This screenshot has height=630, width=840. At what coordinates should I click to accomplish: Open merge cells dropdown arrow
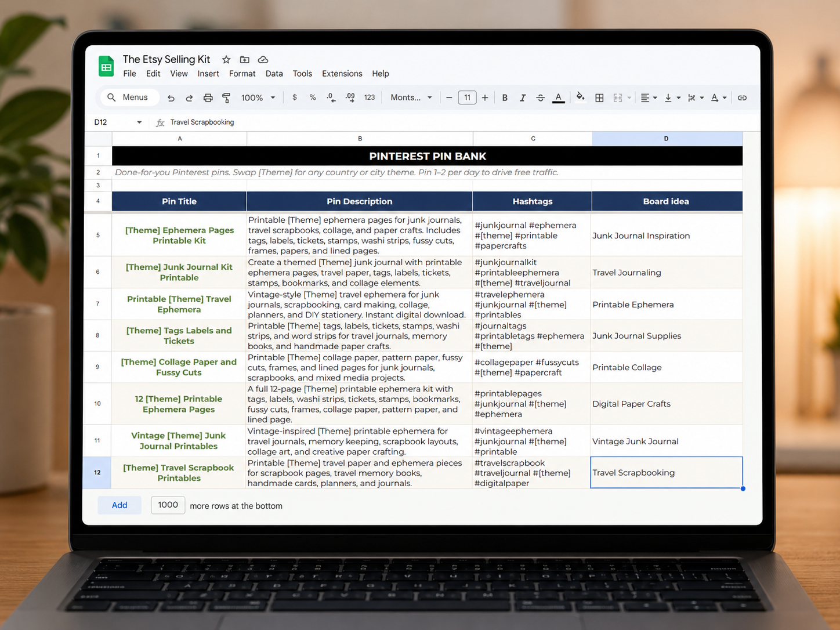point(629,98)
